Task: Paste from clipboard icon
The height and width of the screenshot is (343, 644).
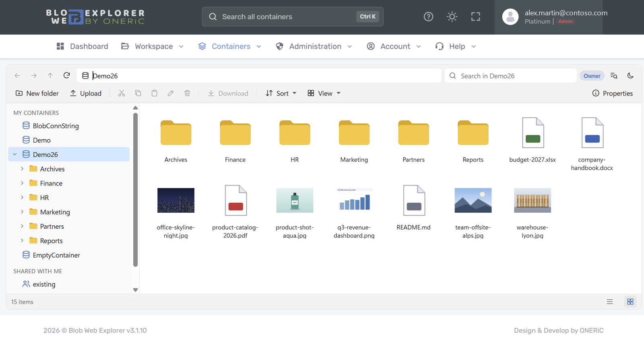Action: (x=154, y=93)
